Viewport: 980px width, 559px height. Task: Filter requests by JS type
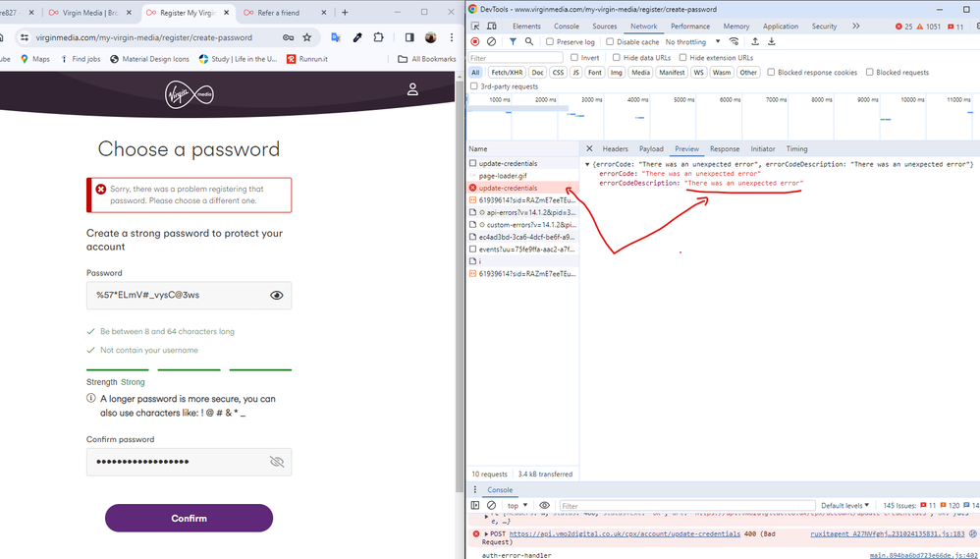[x=575, y=73]
